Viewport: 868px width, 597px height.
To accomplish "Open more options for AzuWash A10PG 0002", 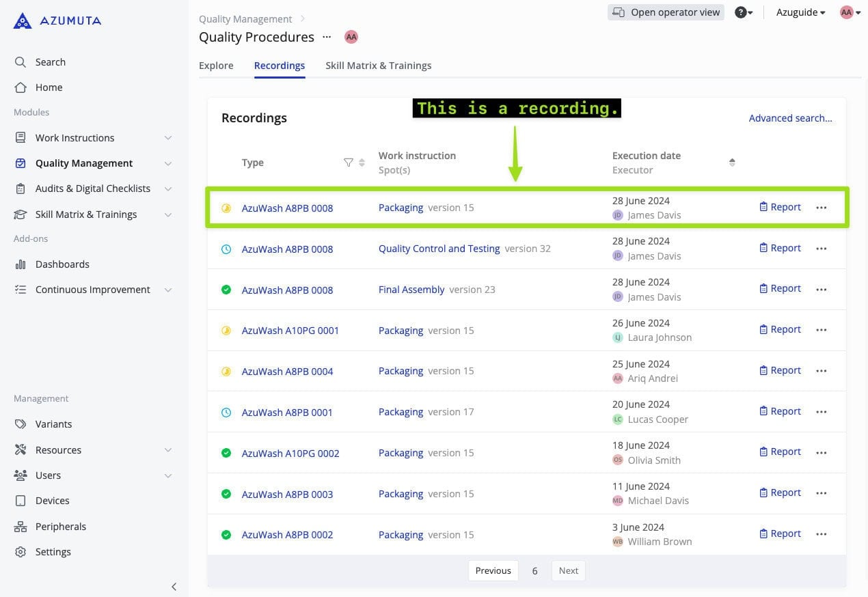I will [x=822, y=452].
